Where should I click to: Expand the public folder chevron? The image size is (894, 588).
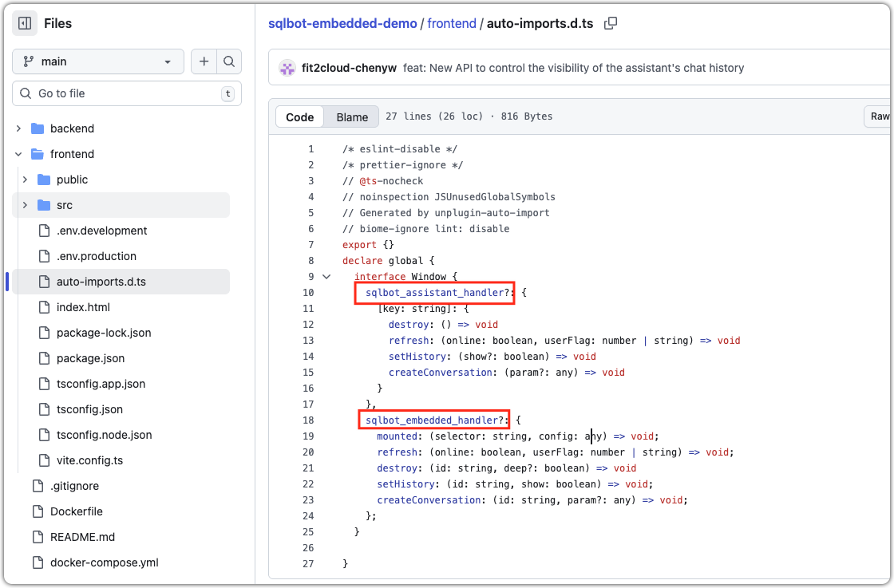[26, 180]
